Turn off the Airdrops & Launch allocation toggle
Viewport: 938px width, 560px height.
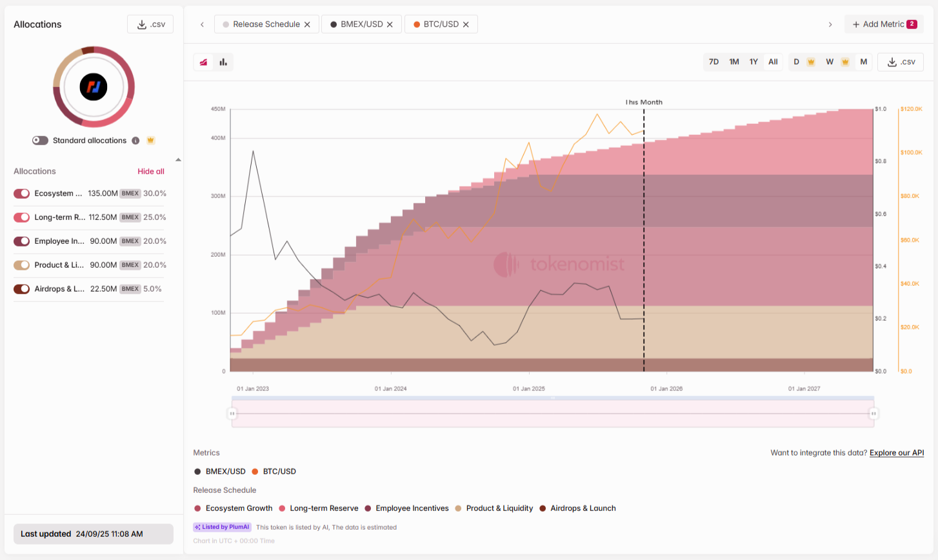point(22,289)
